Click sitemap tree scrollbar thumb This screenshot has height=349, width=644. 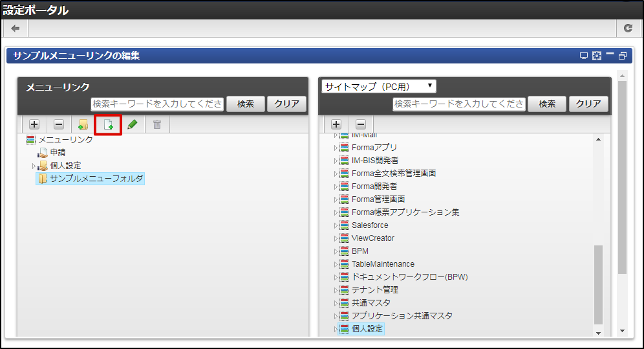598,285
